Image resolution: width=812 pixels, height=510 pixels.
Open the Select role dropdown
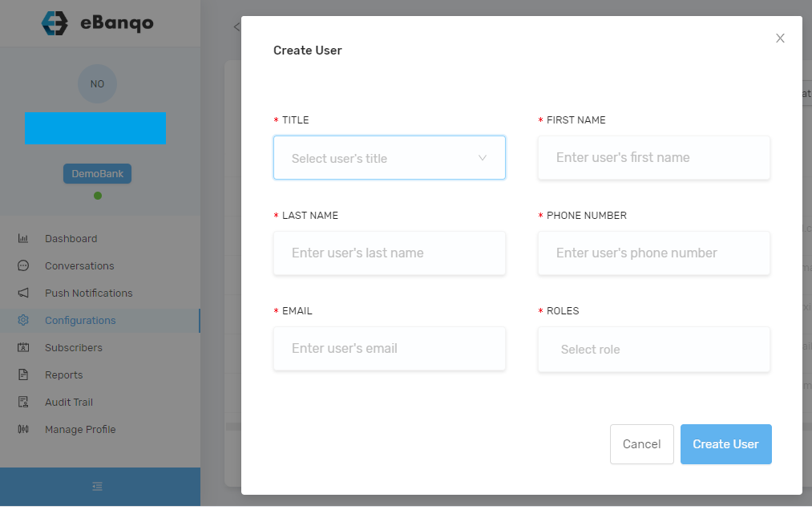point(653,349)
